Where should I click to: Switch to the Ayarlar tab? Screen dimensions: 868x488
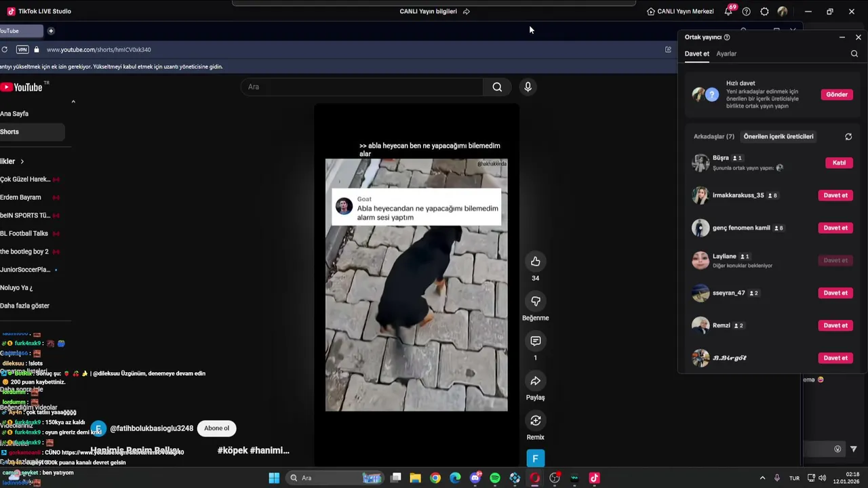[x=726, y=54]
